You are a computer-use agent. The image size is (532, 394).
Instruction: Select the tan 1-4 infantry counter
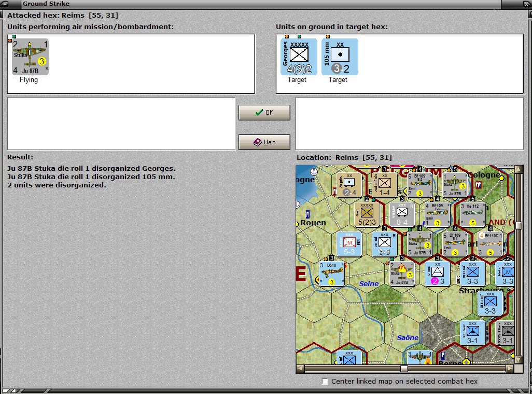click(384, 185)
